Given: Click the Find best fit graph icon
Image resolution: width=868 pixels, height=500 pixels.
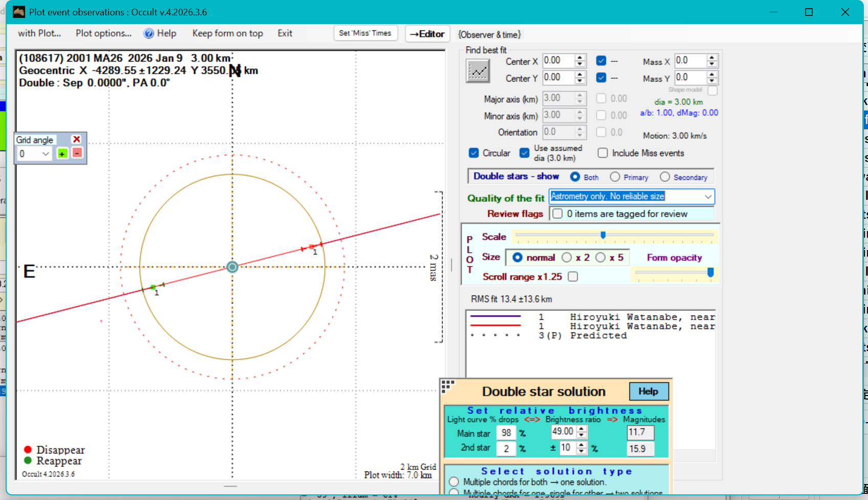Looking at the screenshot, I should click(x=478, y=71).
